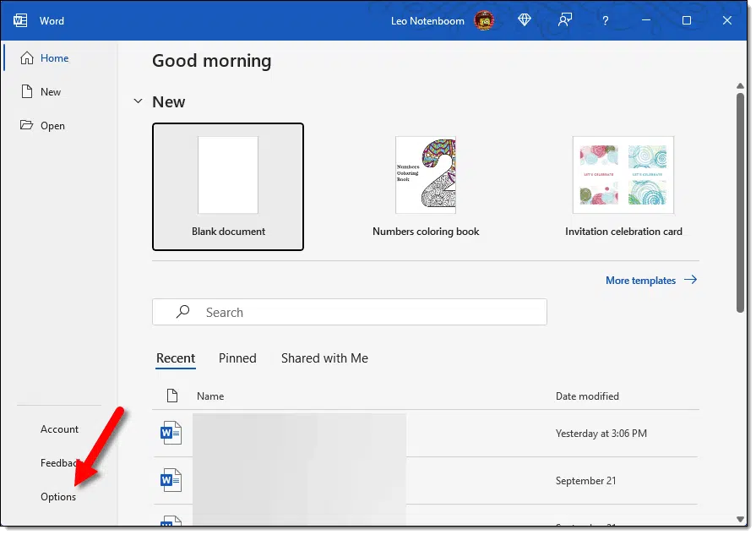756x535 pixels.
Task: Sort by Date modified column header
Action: [587, 396]
